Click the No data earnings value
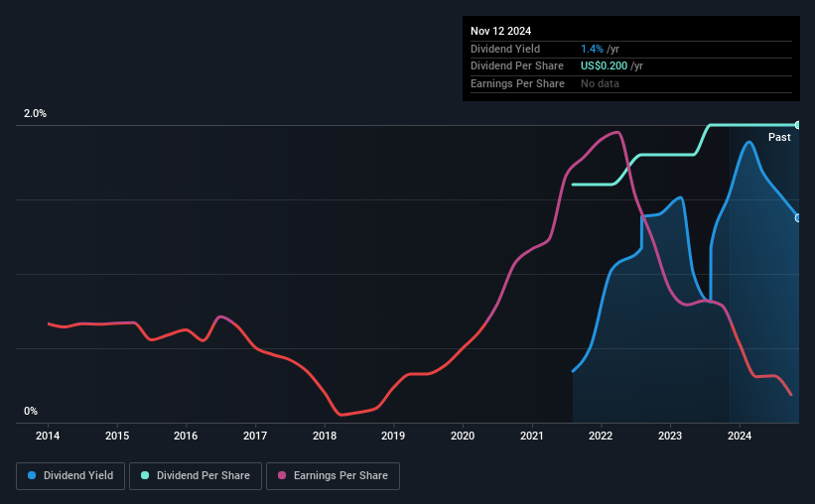This screenshot has width=815, height=504. point(600,83)
